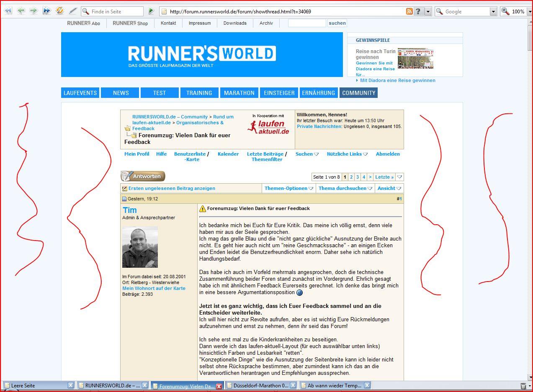Close the 'Düsseldorf-Marathon' tab
The width and height of the screenshot is (533, 392).
293,385
